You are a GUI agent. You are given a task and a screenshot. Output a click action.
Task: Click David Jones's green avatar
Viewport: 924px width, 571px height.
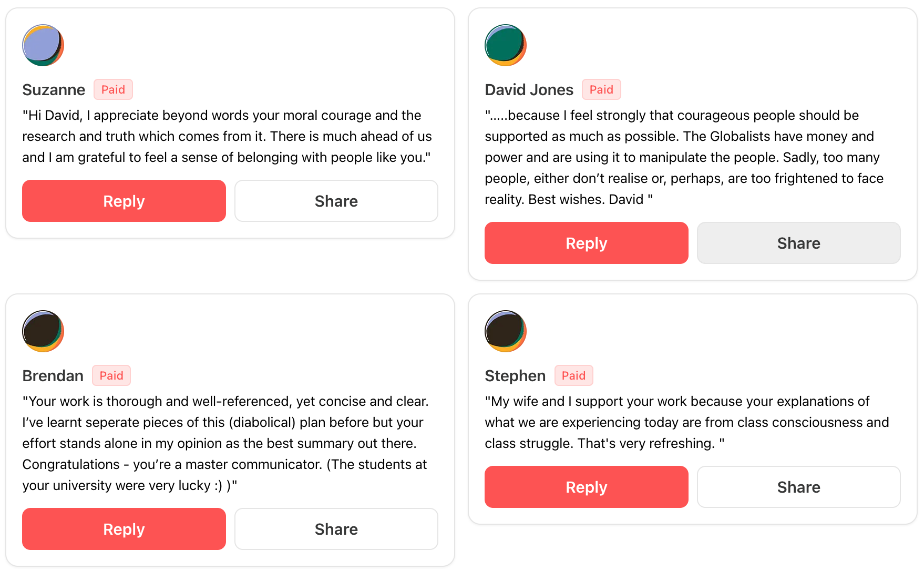tap(506, 45)
